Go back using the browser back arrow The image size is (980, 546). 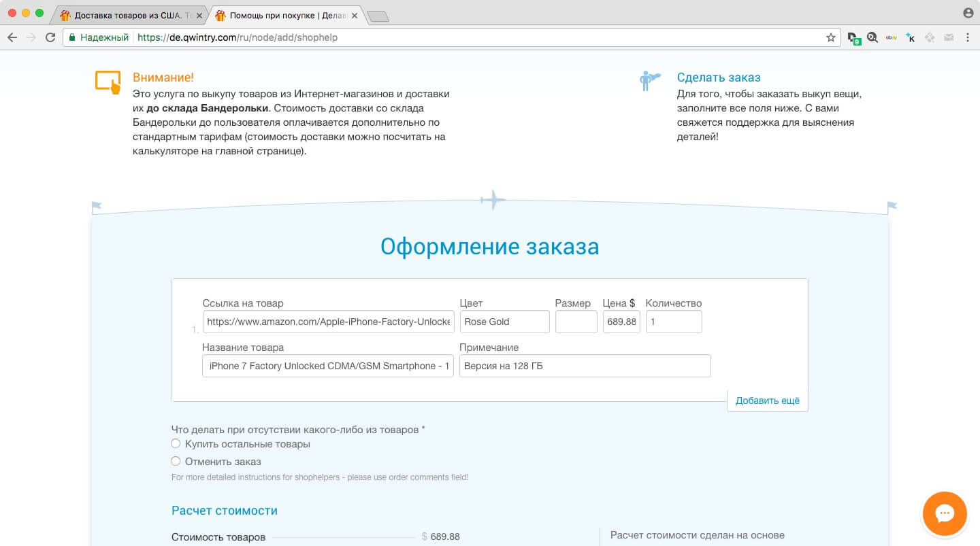pyautogui.click(x=12, y=38)
